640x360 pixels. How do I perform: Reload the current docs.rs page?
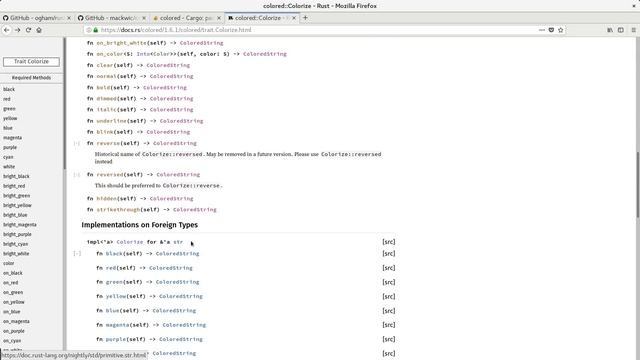pos(28,30)
